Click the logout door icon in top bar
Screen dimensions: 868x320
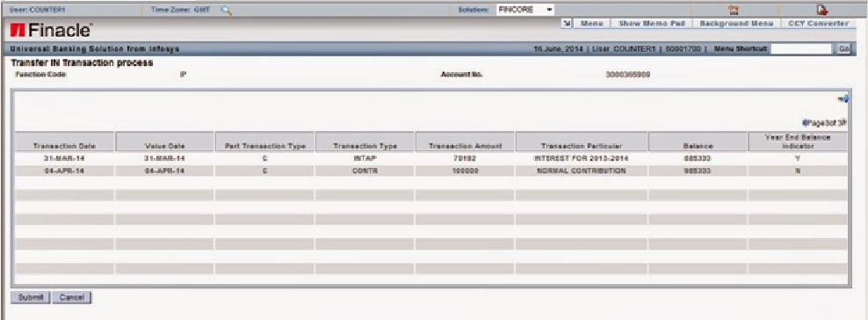(x=822, y=10)
